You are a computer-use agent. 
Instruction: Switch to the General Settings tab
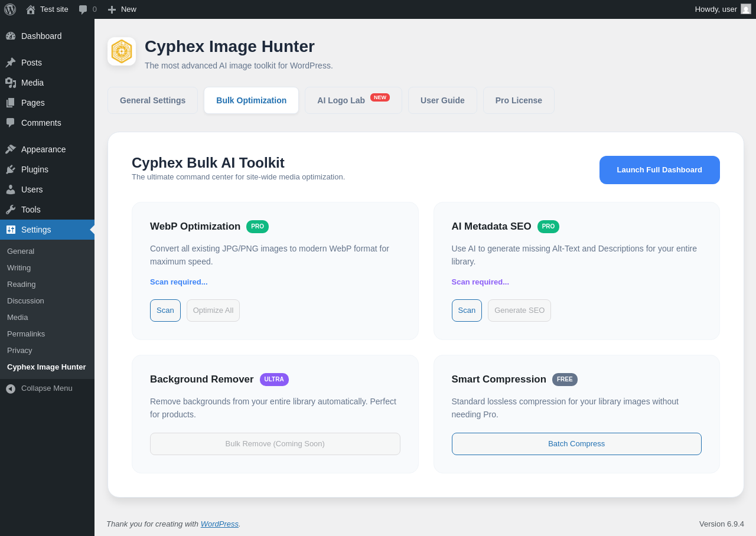point(152,100)
